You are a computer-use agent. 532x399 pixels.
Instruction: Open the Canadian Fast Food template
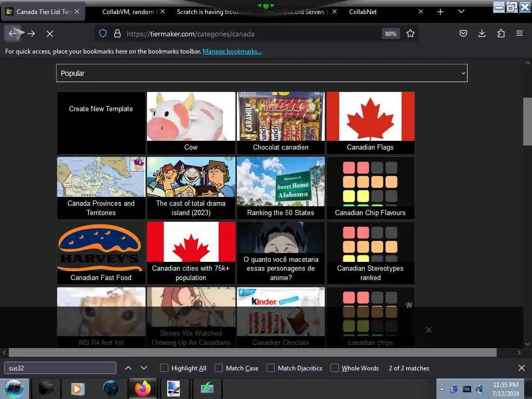click(x=101, y=253)
